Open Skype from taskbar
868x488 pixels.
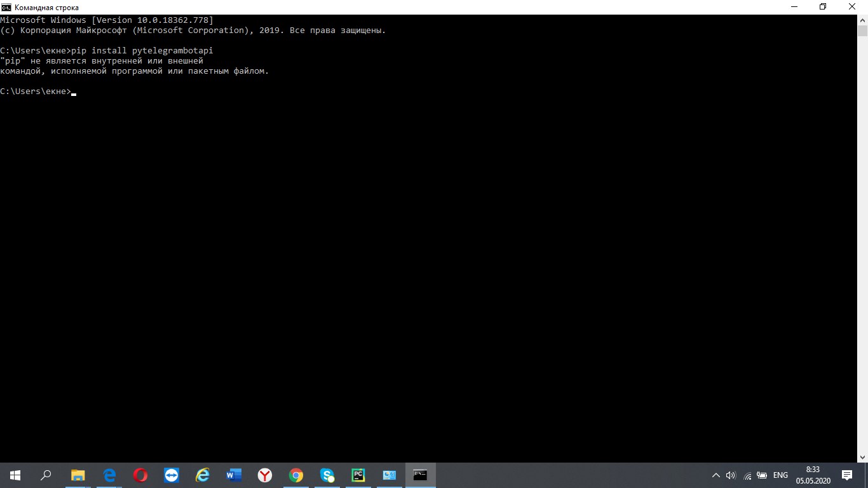point(327,475)
